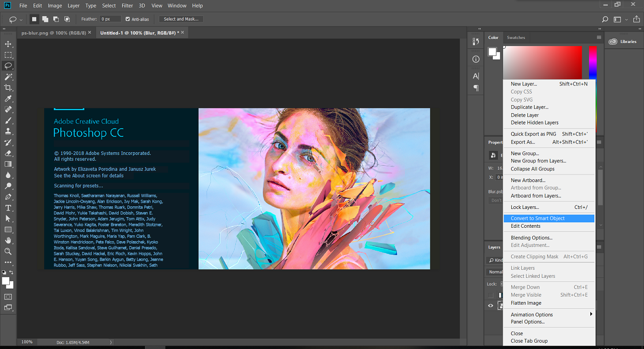The width and height of the screenshot is (644, 349).
Task: Open the Paragraph panel icon
Action: pyautogui.click(x=476, y=88)
